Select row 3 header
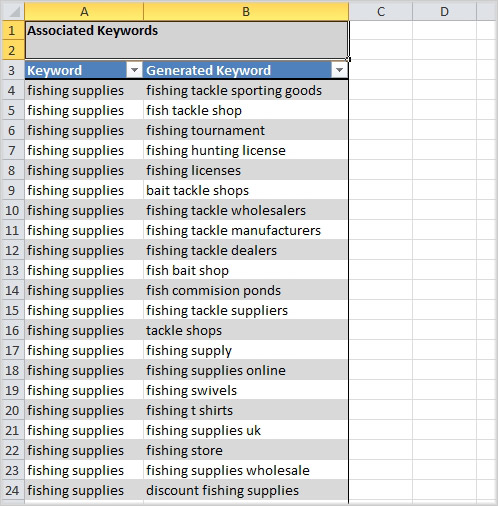Image resolution: width=498 pixels, height=506 pixels. (12, 70)
